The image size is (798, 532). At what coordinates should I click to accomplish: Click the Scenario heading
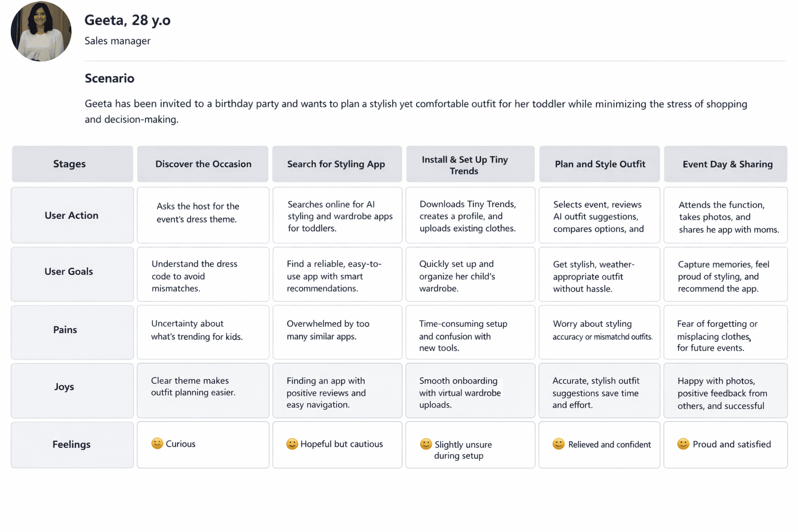click(x=110, y=78)
